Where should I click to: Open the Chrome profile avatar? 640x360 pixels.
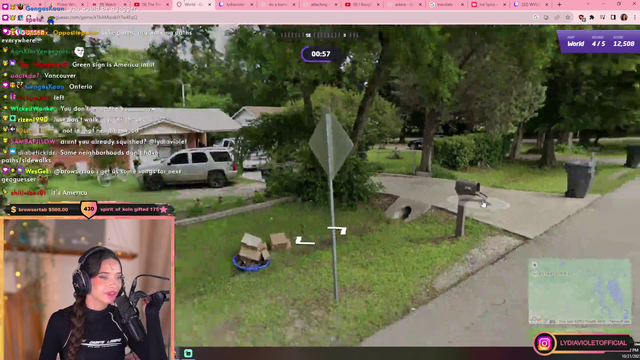coord(624,18)
